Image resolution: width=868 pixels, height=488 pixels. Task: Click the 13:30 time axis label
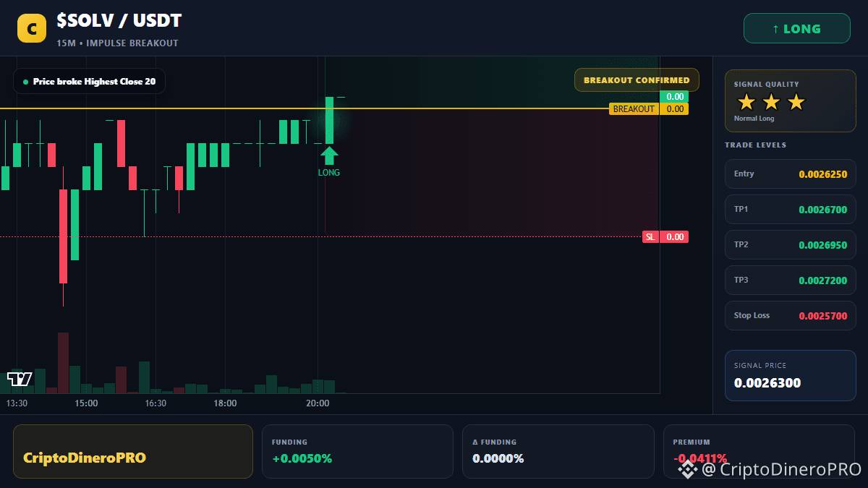tap(17, 403)
